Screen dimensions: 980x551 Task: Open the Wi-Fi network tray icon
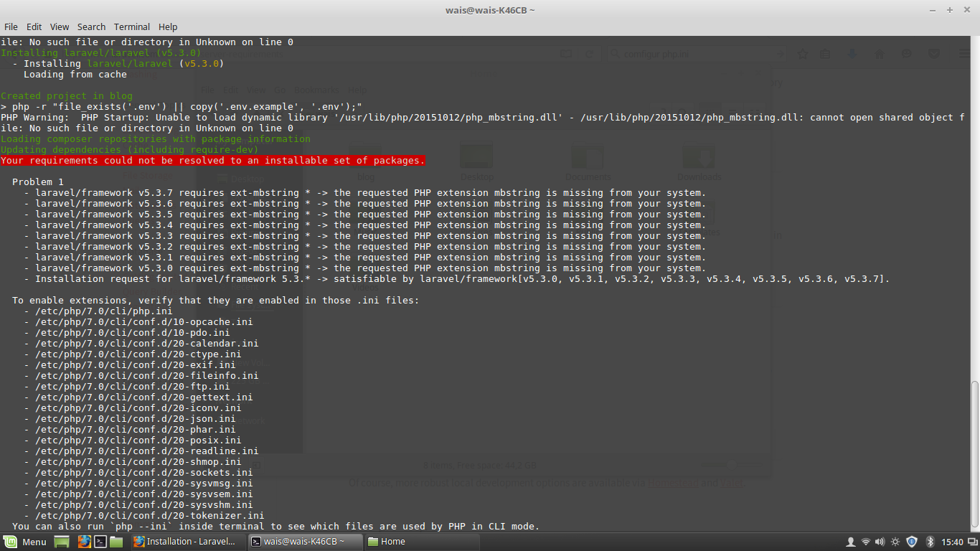pos(866,542)
